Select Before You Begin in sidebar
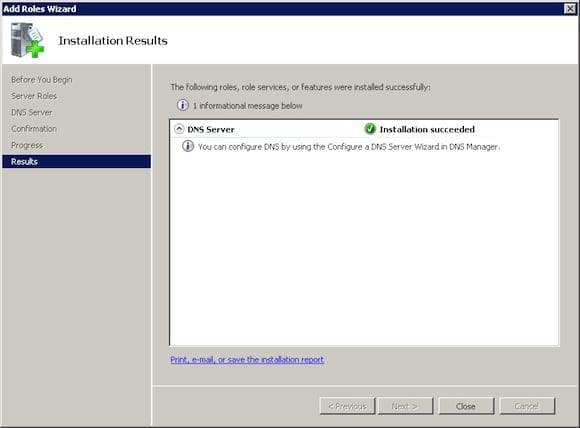Image resolution: width=580 pixels, height=428 pixels. 42,80
